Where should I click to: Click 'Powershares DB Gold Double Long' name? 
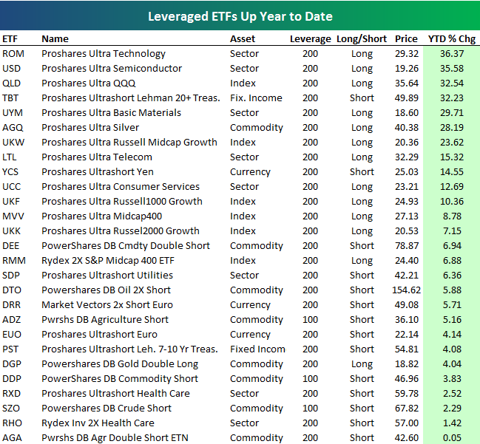(x=120, y=364)
